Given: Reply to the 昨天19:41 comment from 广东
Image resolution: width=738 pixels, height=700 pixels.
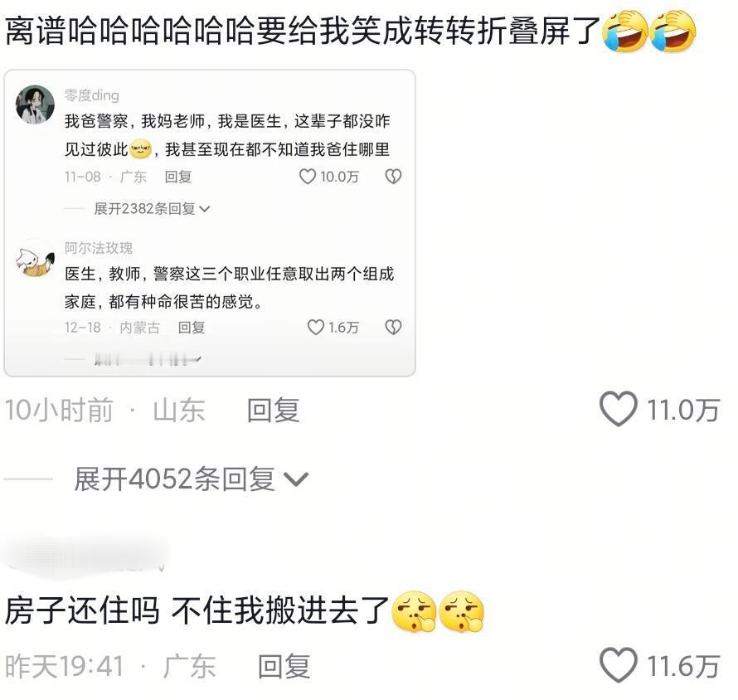Looking at the screenshot, I should (284, 666).
